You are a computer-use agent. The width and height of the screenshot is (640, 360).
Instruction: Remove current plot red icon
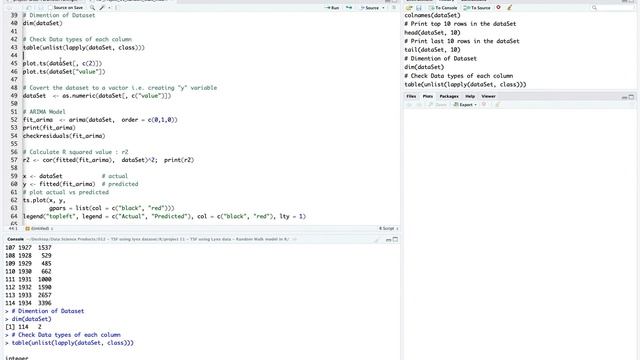click(484, 105)
